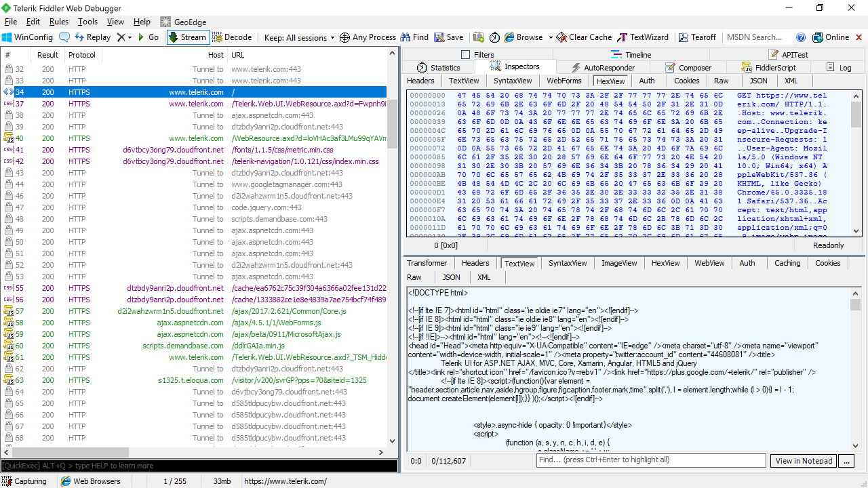Open the Statistics tab
This screenshot has height=488, width=868.
pos(439,68)
